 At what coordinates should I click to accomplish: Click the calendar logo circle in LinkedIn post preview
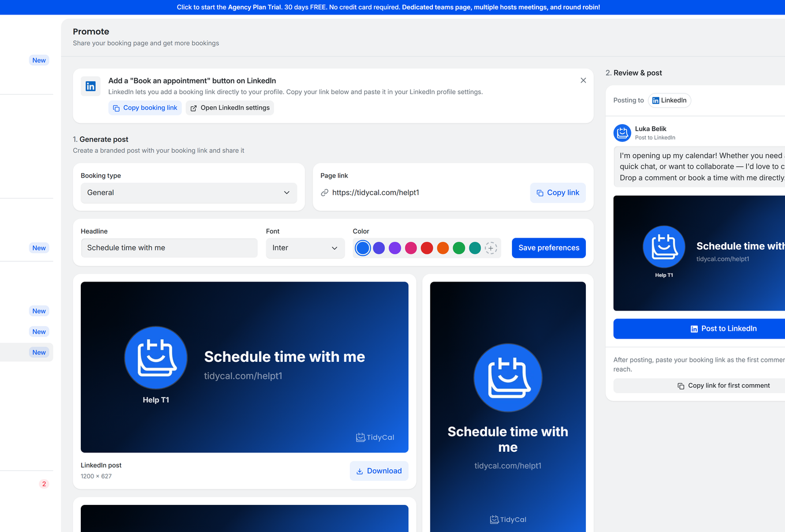point(156,358)
